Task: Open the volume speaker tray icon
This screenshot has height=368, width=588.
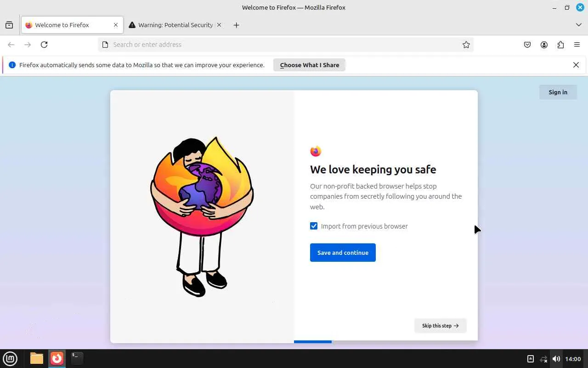Action: [x=556, y=359]
